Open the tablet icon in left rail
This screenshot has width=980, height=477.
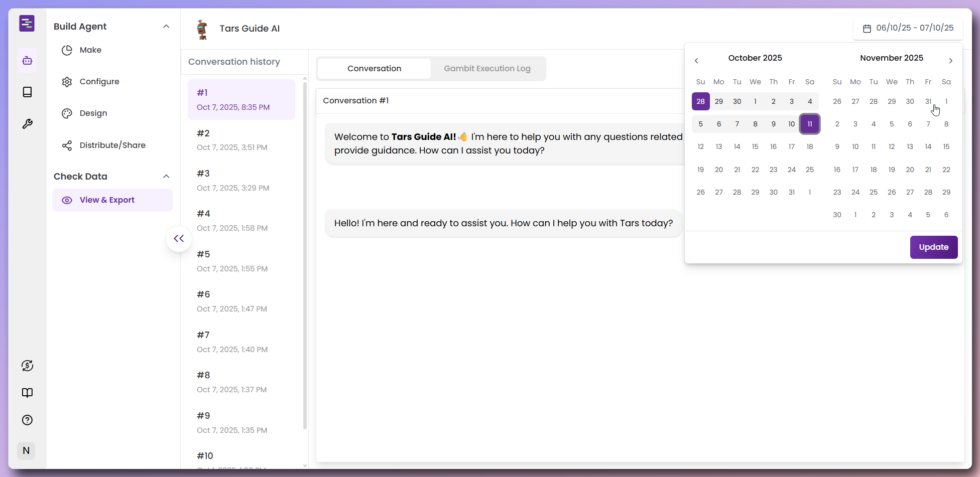coord(27,92)
